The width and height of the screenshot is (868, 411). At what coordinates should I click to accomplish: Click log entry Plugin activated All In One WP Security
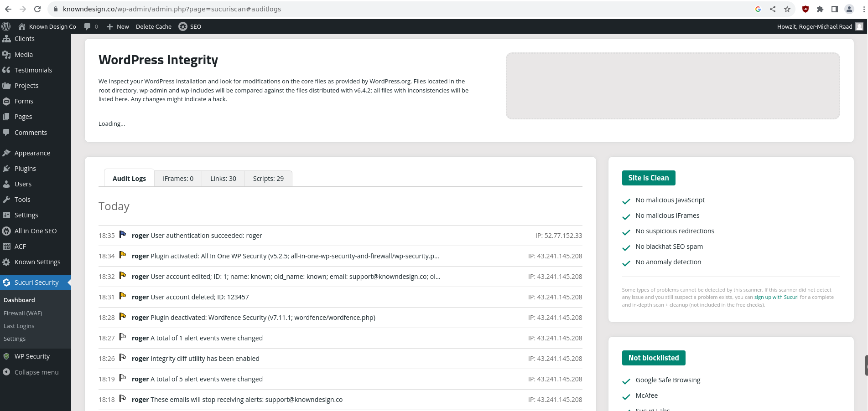[x=340, y=256]
